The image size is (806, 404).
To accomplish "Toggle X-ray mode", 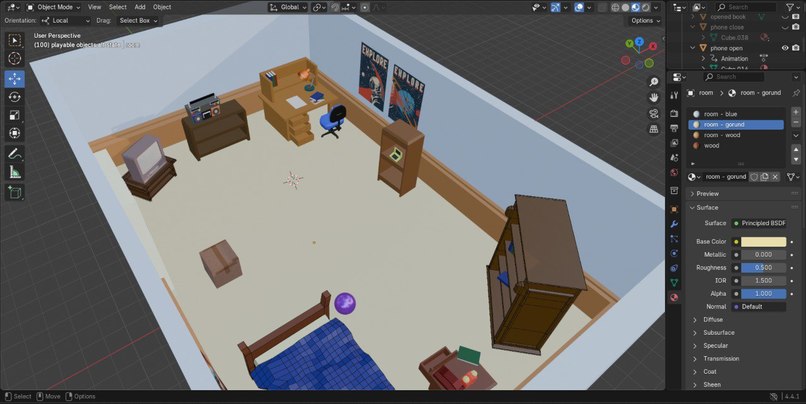I will (602, 7).
